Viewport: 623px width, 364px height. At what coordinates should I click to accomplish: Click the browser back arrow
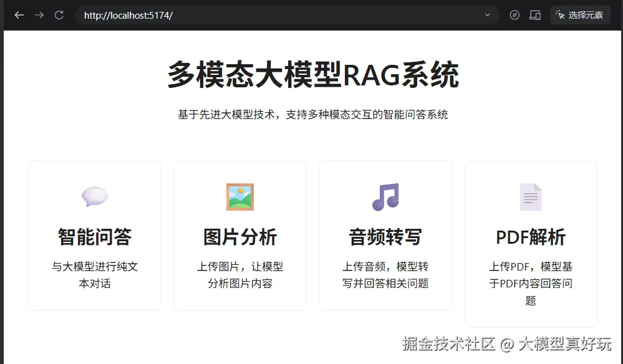point(19,15)
